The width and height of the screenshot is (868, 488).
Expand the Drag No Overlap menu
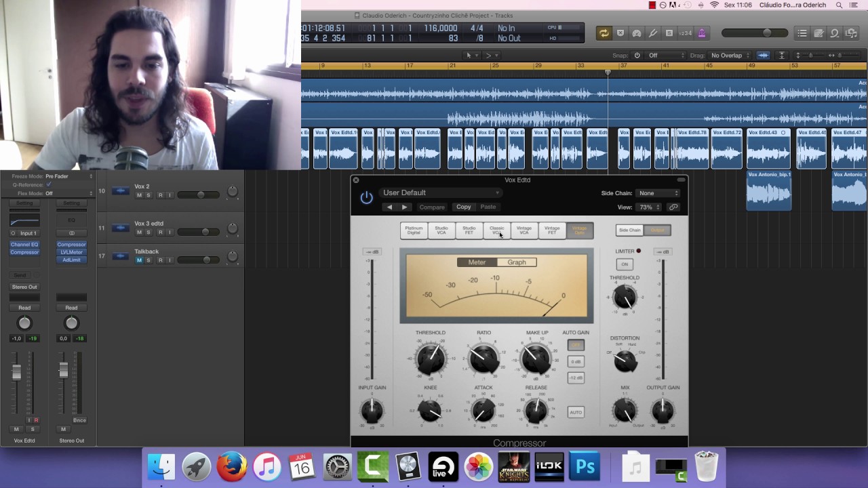pos(730,56)
